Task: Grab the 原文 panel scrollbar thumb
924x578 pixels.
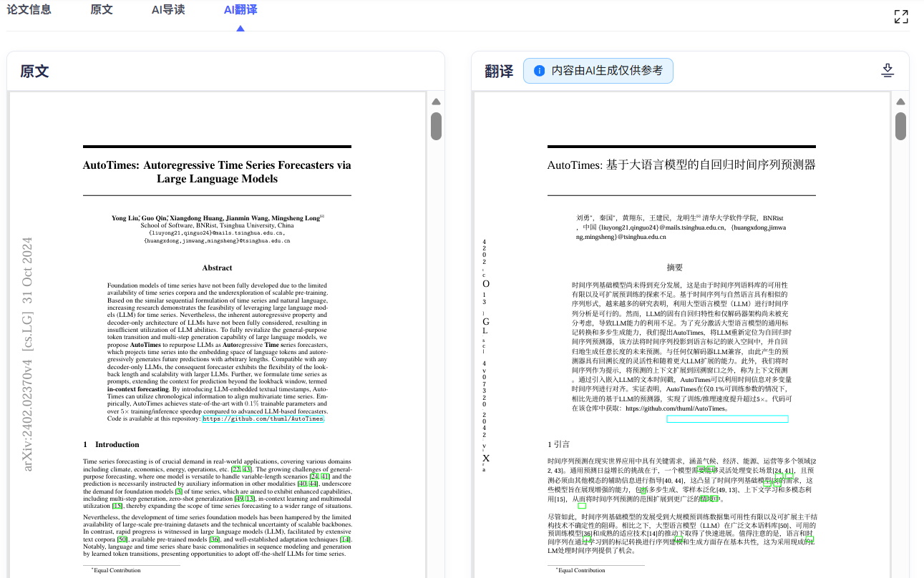Action: (x=436, y=126)
